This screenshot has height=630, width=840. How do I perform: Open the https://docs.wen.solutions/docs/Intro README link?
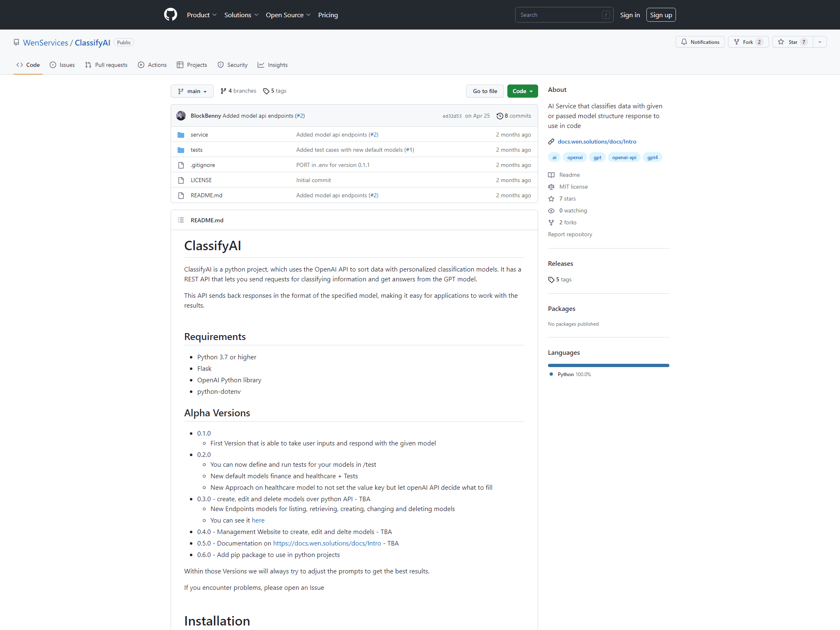327,543
